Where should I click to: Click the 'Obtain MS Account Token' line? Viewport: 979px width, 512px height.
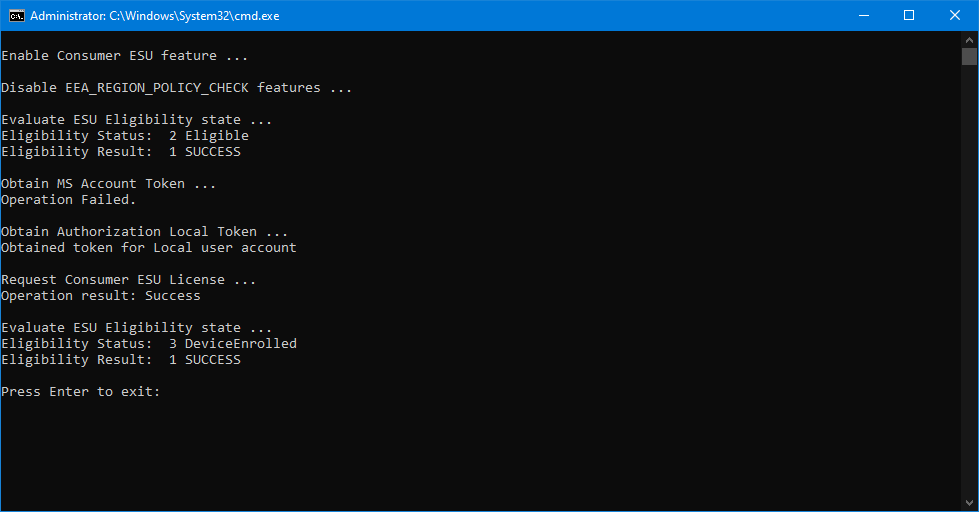[108, 184]
